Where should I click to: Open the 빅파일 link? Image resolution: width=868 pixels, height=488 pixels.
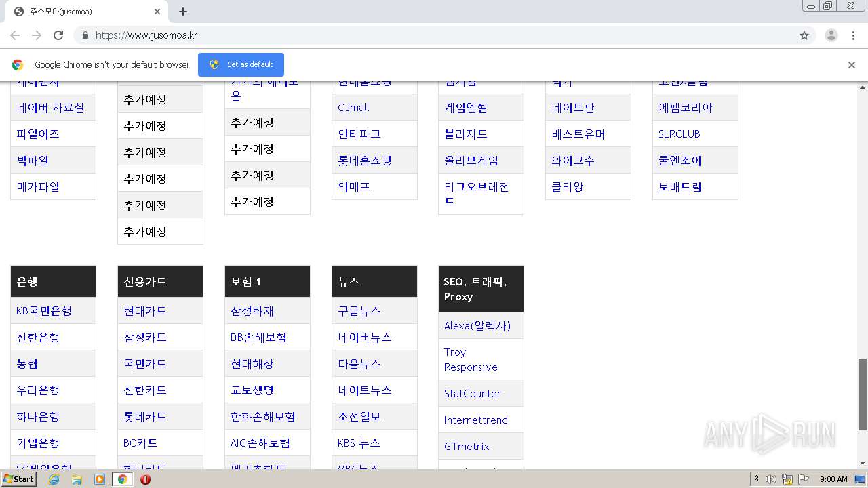tap(33, 161)
